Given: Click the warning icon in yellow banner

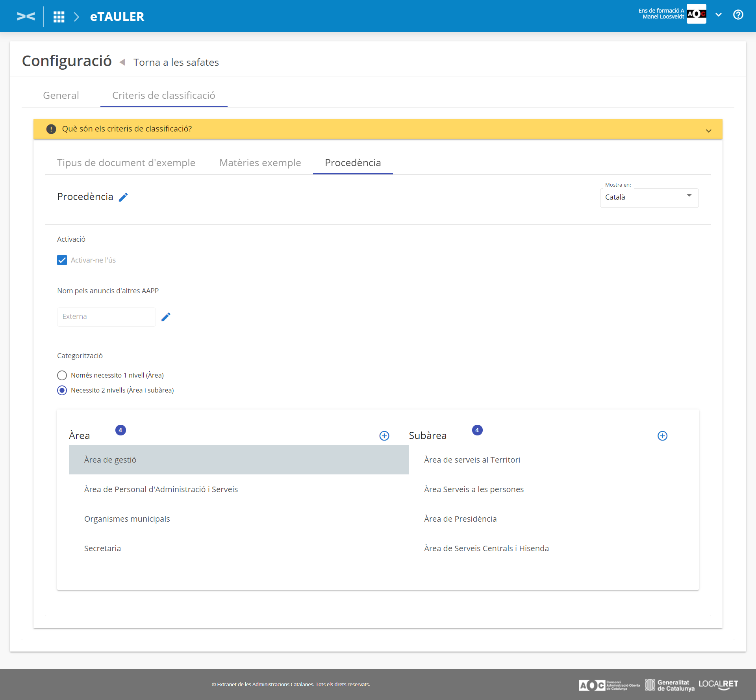Looking at the screenshot, I should [51, 129].
